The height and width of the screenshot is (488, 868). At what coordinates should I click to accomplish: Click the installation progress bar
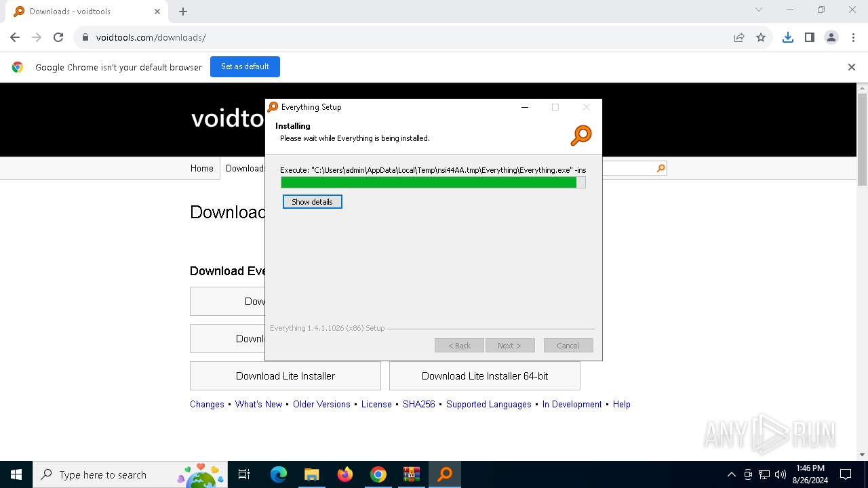coord(433,182)
